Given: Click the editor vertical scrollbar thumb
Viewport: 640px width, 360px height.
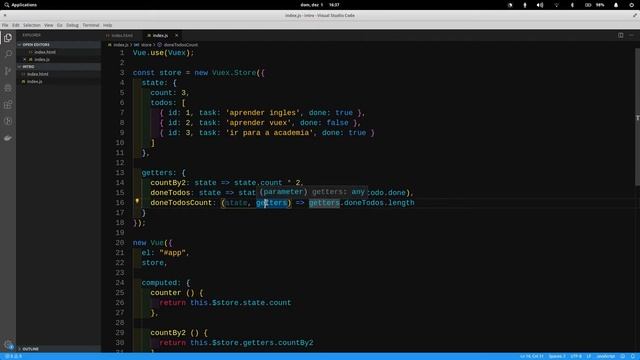Looking at the screenshot, I should click(x=637, y=116).
